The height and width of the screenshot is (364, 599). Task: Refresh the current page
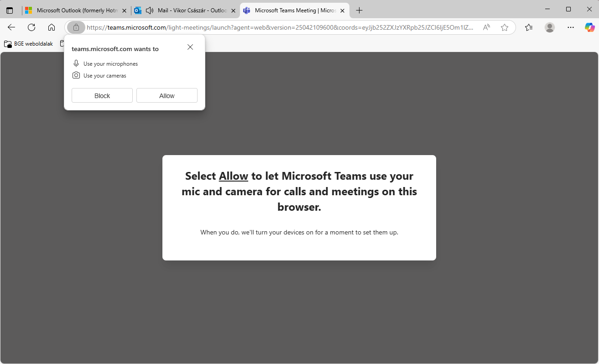pyautogui.click(x=31, y=27)
